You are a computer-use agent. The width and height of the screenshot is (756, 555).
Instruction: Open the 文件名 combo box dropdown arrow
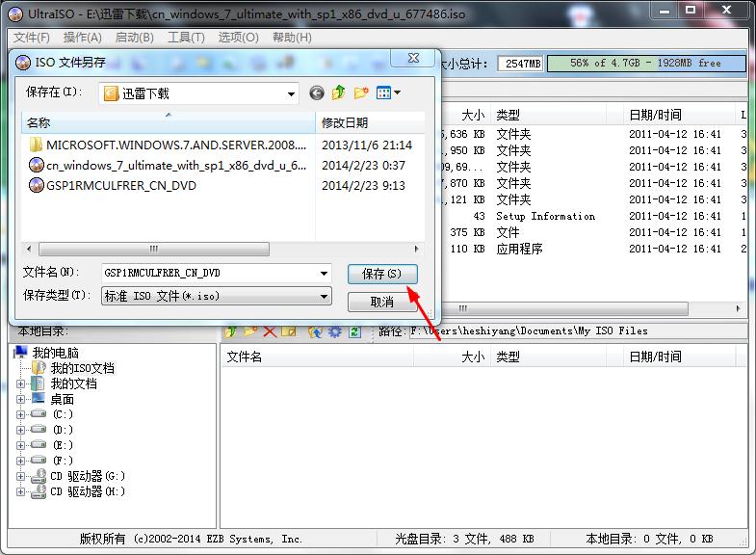point(324,274)
